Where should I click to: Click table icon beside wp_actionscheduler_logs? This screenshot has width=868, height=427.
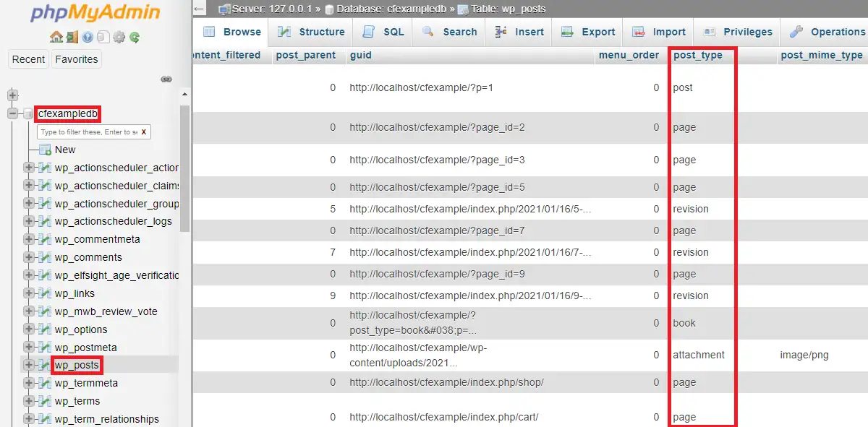pyautogui.click(x=45, y=221)
